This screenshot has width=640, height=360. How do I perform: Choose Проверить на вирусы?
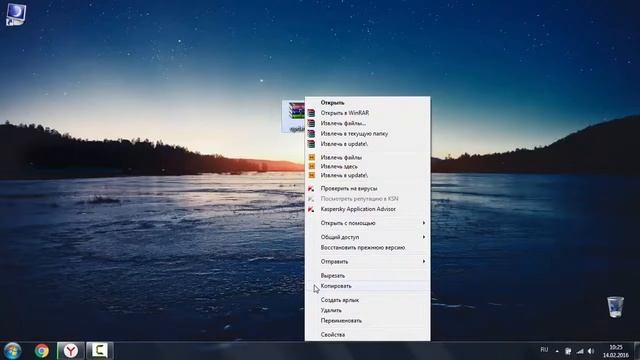tap(367, 188)
